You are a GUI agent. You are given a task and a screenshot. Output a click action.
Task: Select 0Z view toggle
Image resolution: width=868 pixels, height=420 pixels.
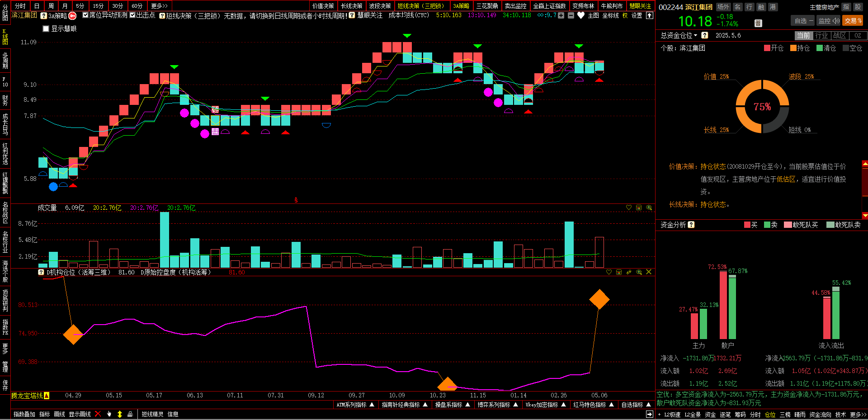tap(858, 35)
